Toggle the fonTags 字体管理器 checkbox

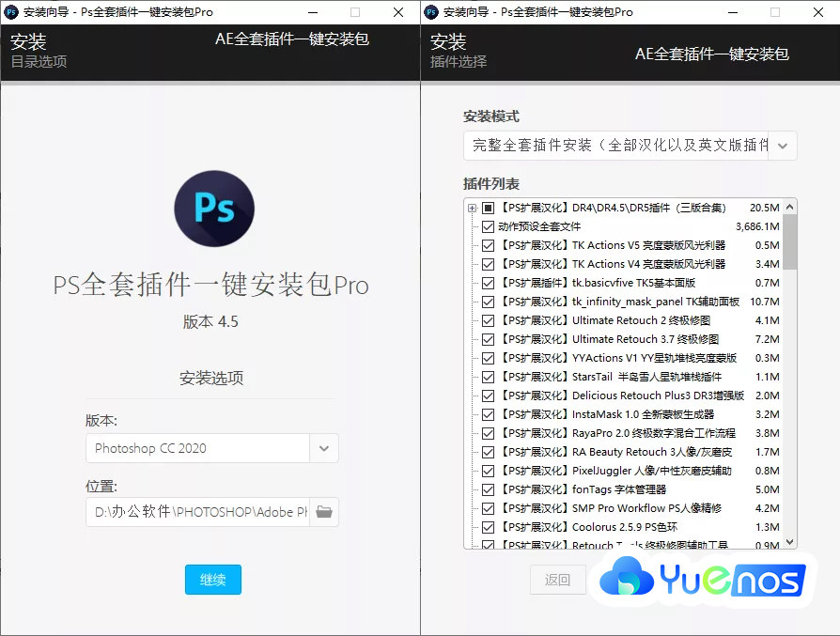tap(489, 489)
